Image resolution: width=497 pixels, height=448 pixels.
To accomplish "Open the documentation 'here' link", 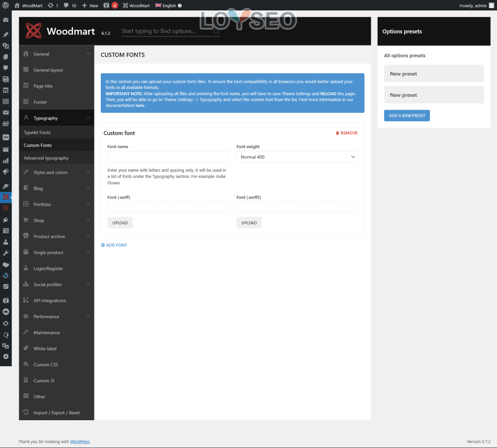I will pyautogui.click(x=140, y=105).
